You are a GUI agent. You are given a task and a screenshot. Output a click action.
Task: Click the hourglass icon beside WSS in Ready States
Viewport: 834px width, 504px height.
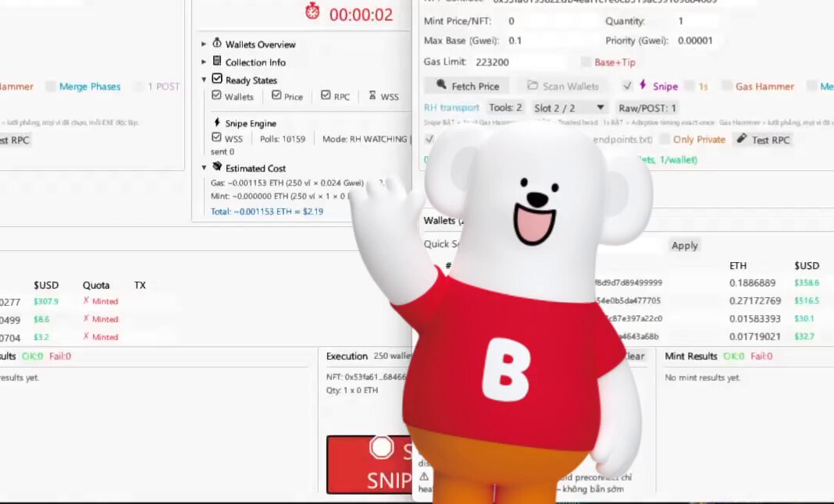pos(372,95)
